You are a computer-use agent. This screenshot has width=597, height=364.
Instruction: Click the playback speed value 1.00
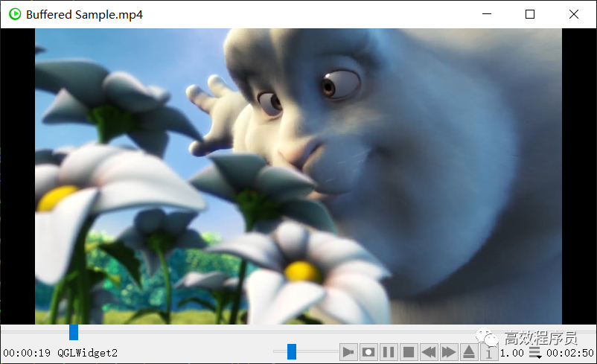pyautogui.click(x=512, y=353)
